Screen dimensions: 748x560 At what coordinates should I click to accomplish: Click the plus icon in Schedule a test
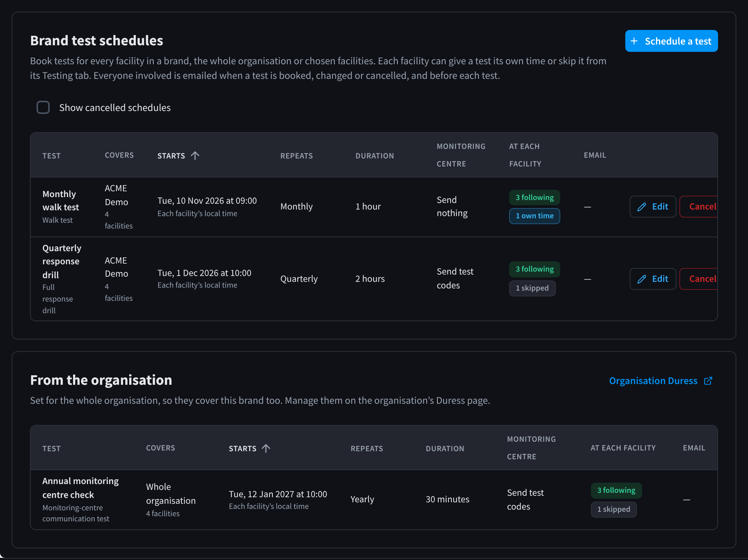[x=634, y=41]
